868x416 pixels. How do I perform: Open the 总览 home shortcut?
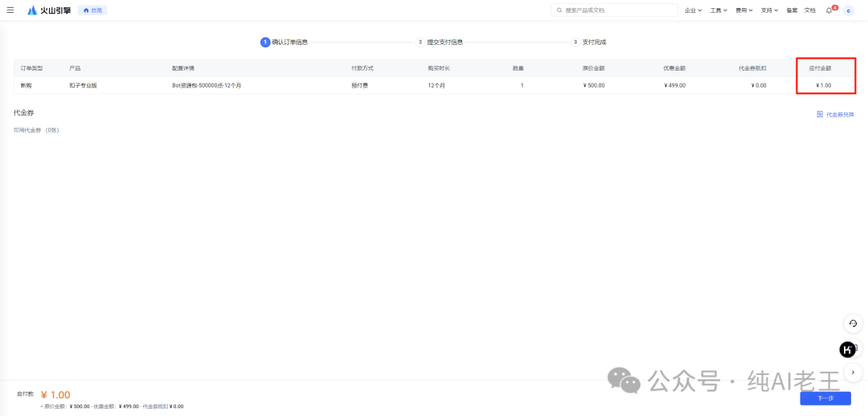point(92,10)
